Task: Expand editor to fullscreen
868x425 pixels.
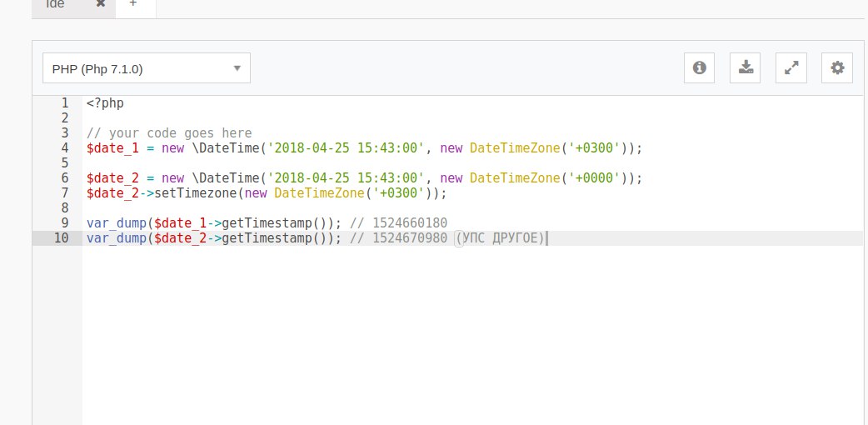Action: (791, 67)
